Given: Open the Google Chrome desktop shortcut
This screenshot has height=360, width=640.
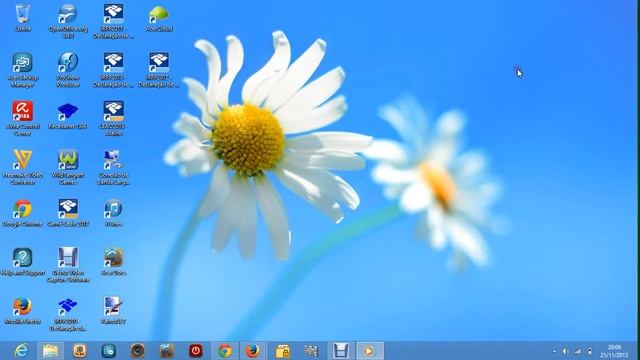Looking at the screenshot, I should click(22, 213).
